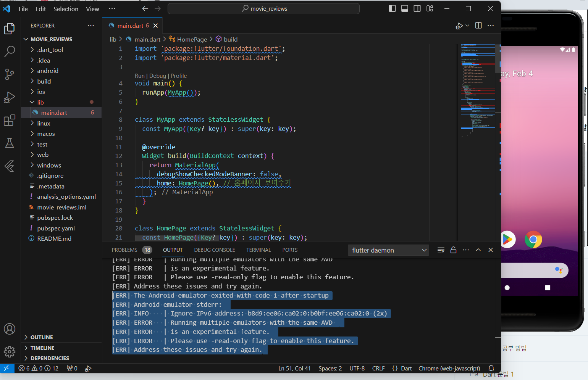This screenshot has height=380, width=588.
Task: Click the Run code lens above main
Action: [140, 76]
